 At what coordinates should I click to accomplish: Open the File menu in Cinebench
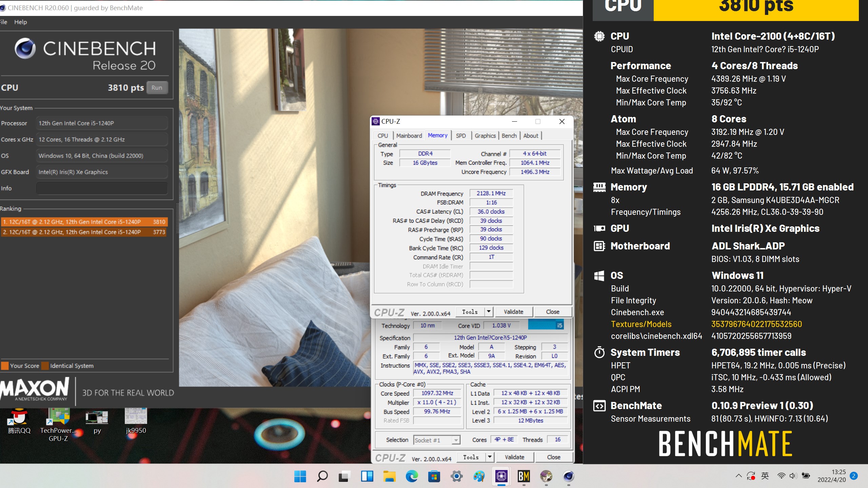coord(3,22)
